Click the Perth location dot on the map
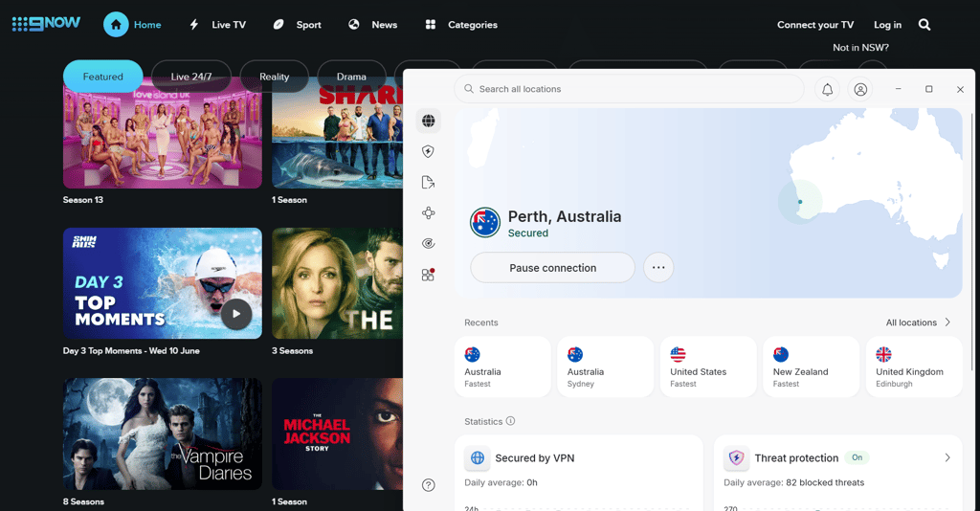This screenshot has height=511, width=980. coord(800,202)
